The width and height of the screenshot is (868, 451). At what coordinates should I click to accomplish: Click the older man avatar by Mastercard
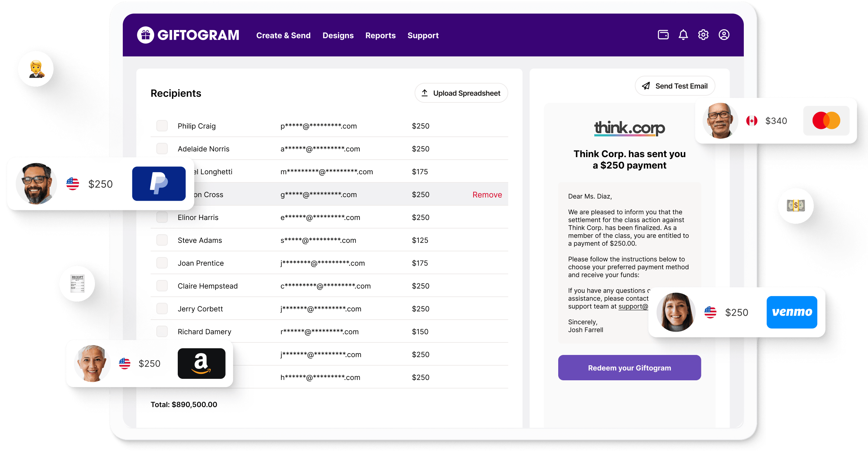point(720,121)
